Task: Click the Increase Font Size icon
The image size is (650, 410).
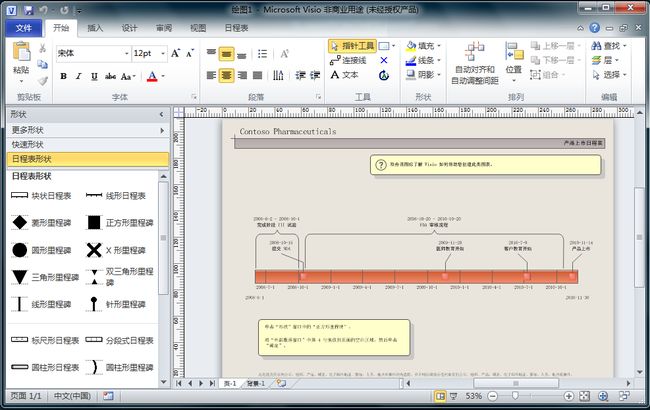Action: tap(176, 53)
